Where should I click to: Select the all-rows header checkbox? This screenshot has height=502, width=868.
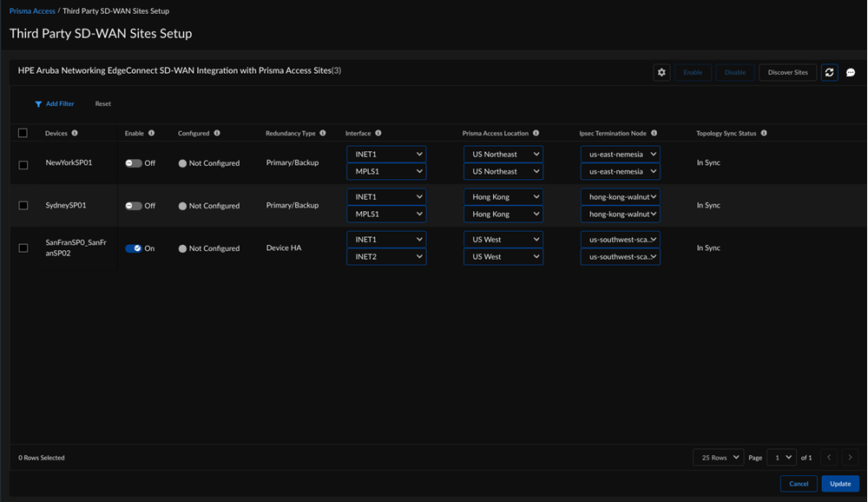pyautogui.click(x=23, y=134)
